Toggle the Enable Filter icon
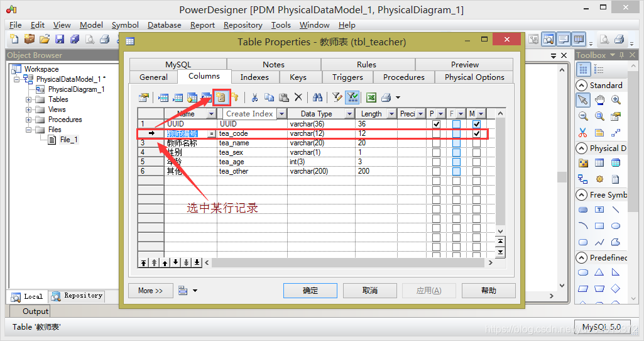Screen dimensions: 644x341 (x=352, y=98)
